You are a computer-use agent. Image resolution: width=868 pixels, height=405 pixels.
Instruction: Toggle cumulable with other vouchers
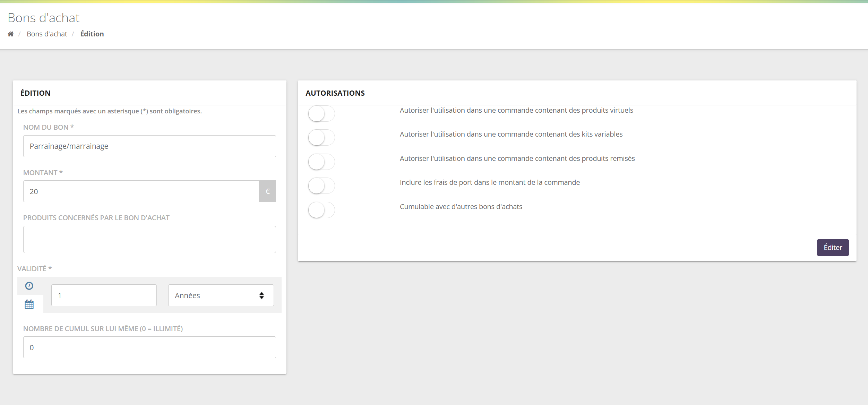pos(321,210)
